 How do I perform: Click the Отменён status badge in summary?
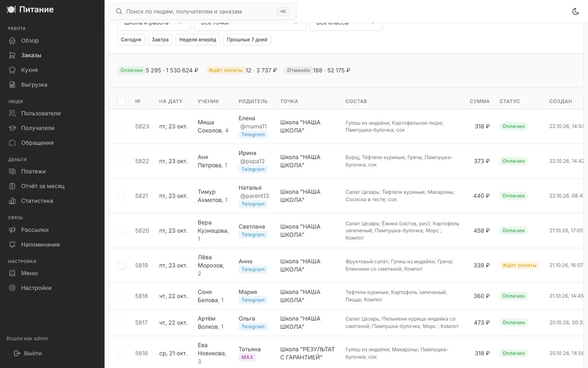tap(298, 70)
